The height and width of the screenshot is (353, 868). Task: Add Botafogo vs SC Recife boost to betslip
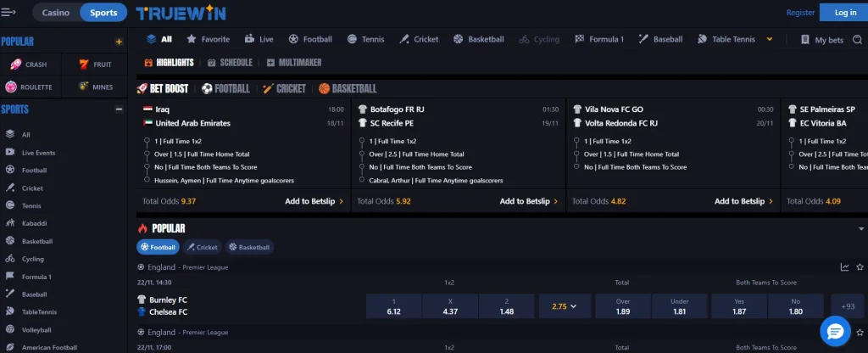point(529,201)
